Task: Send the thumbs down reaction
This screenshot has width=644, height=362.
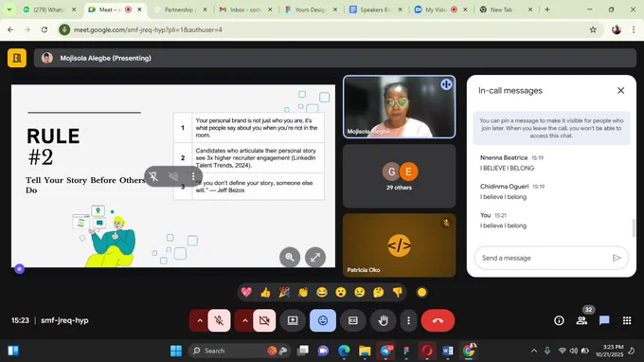Action: pos(397,292)
